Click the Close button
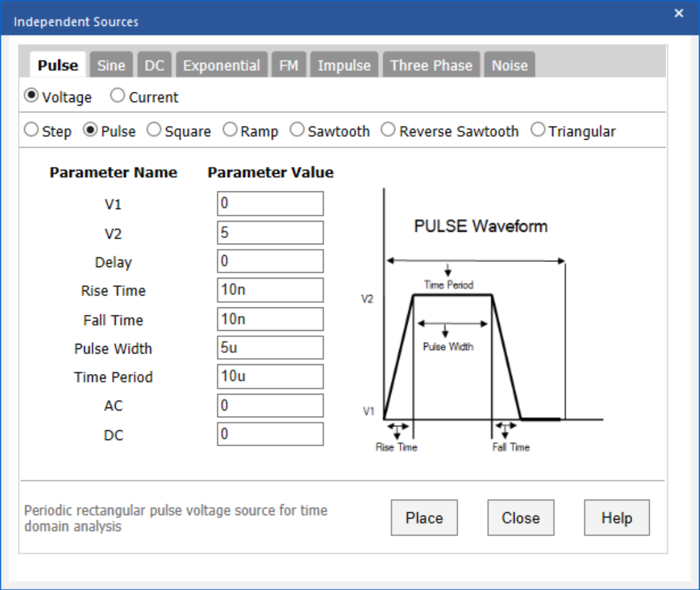700x590 pixels. (x=520, y=518)
